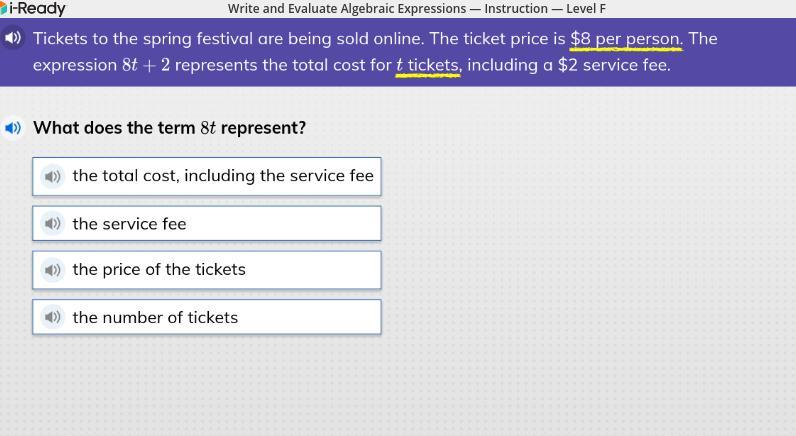Click the highlighted '$8 per person' text
This screenshot has height=436, width=796.
click(625, 39)
